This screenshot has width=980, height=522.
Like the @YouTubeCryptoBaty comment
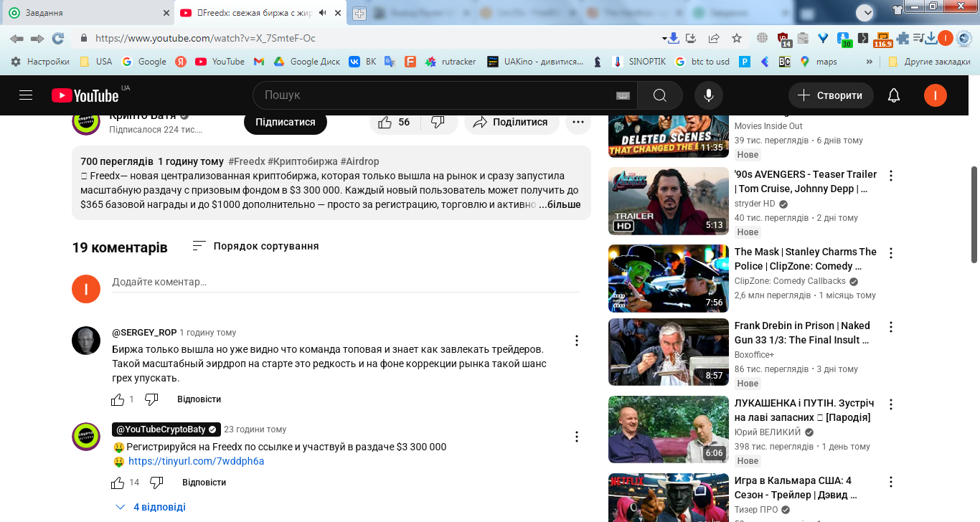tap(118, 483)
